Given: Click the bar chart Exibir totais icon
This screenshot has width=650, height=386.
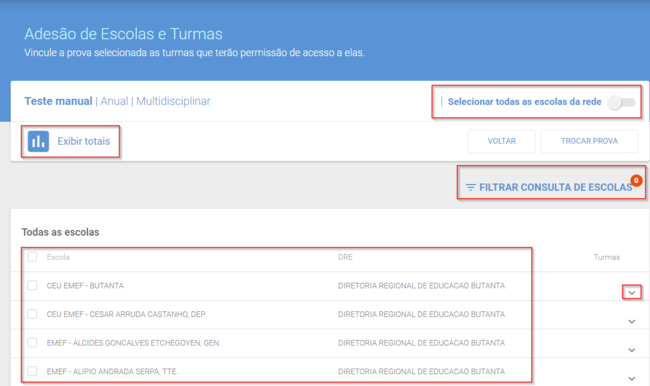Looking at the screenshot, I should tap(38, 141).
